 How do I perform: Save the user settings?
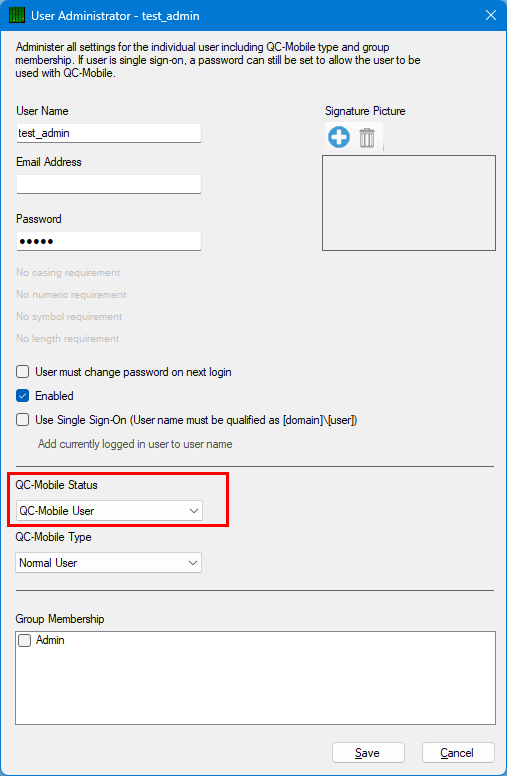tap(368, 753)
